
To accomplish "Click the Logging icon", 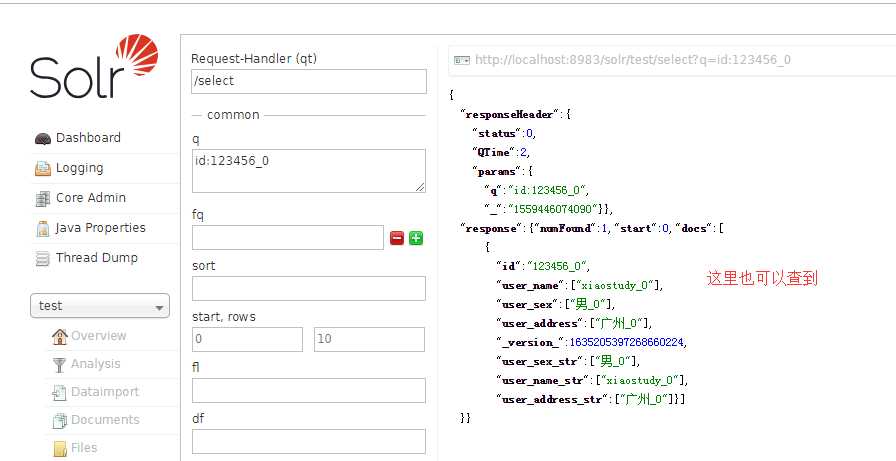I will tap(43, 169).
